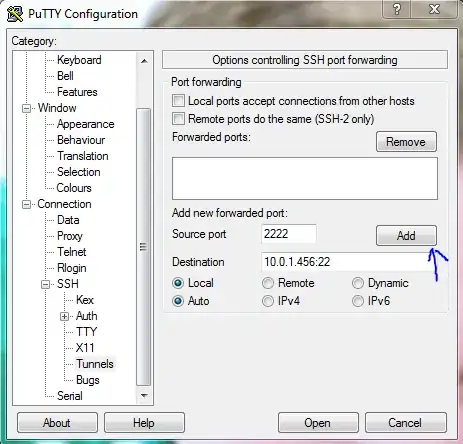Select the IPv4 radio button
Image resolution: width=463 pixels, height=444 pixels.
point(268,301)
